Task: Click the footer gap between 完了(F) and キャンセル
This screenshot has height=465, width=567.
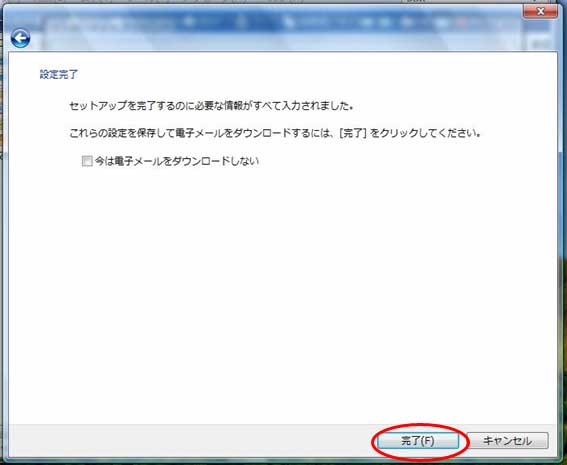Action: coord(463,441)
